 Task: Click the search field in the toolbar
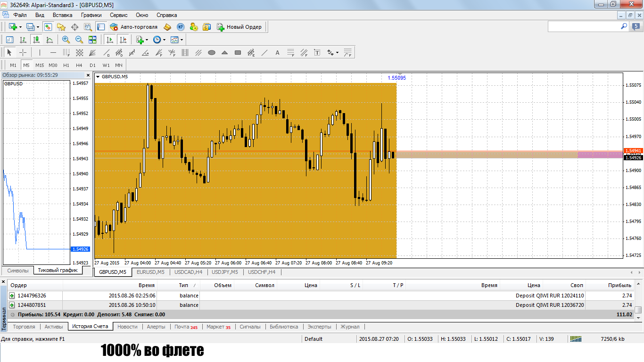(x=584, y=27)
